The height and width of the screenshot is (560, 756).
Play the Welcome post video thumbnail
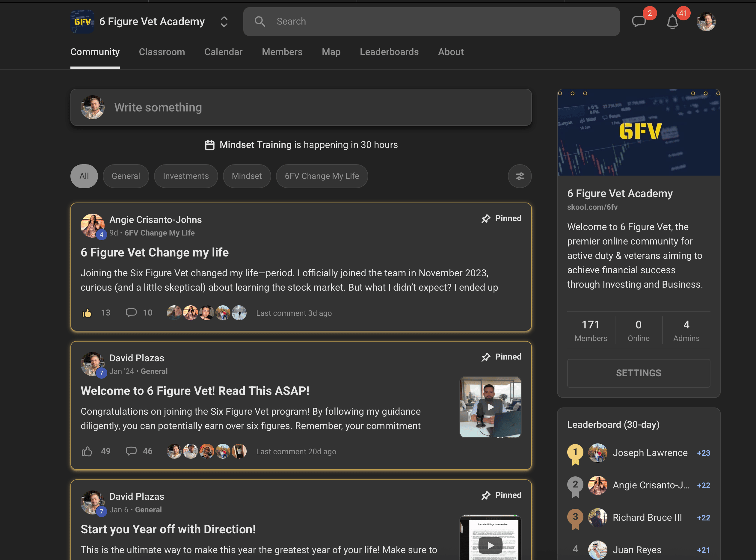[x=490, y=407]
